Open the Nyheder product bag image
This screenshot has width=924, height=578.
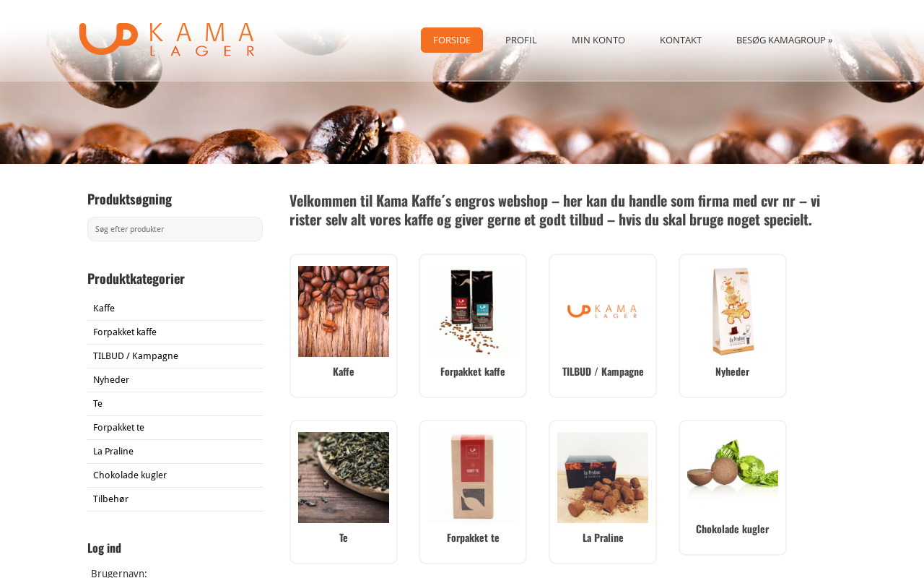coord(733,311)
